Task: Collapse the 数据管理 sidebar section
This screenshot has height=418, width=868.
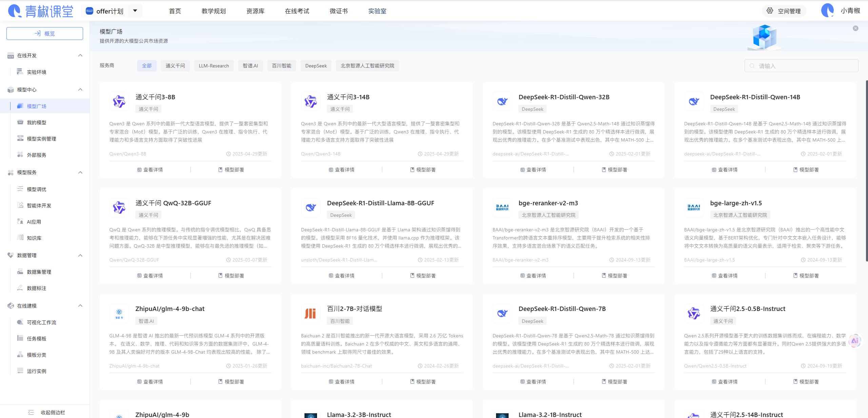Action: (80, 255)
